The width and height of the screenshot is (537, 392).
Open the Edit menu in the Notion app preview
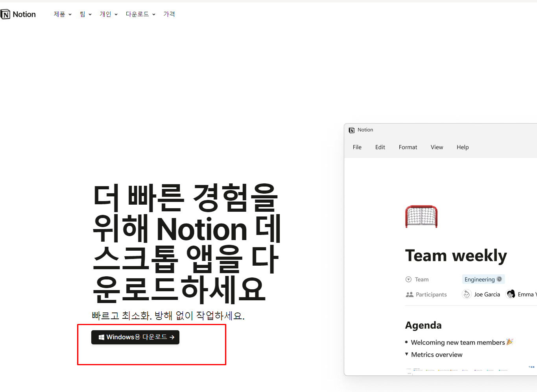pos(380,147)
